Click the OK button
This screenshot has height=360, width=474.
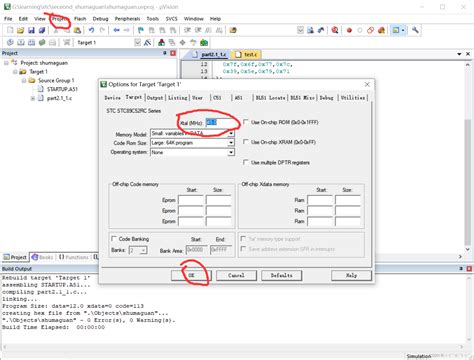click(191, 275)
